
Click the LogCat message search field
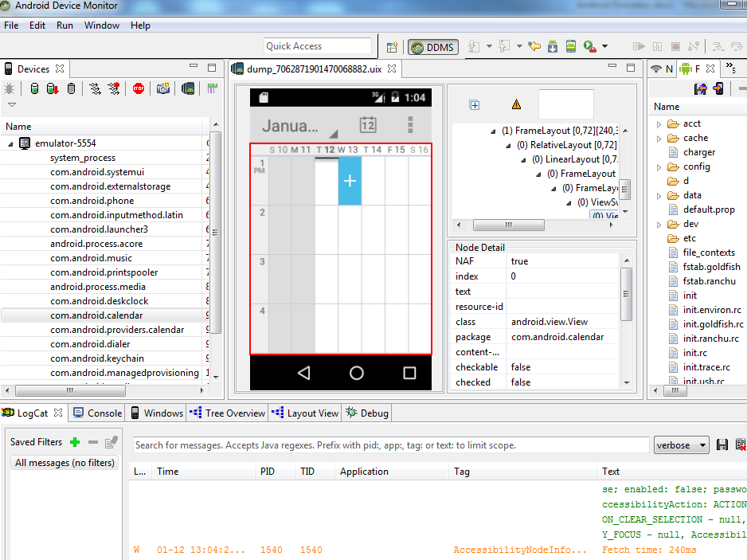[391, 445]
